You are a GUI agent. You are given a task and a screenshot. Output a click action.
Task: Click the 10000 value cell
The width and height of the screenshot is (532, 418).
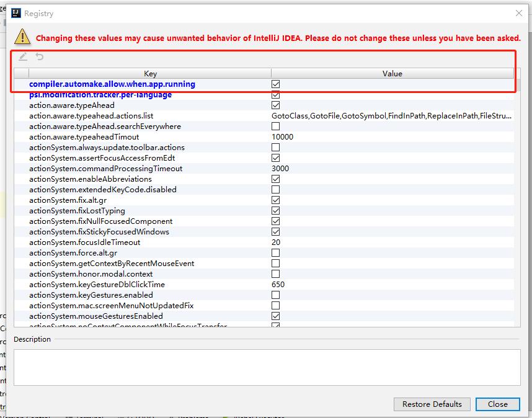tap(282, 136)
